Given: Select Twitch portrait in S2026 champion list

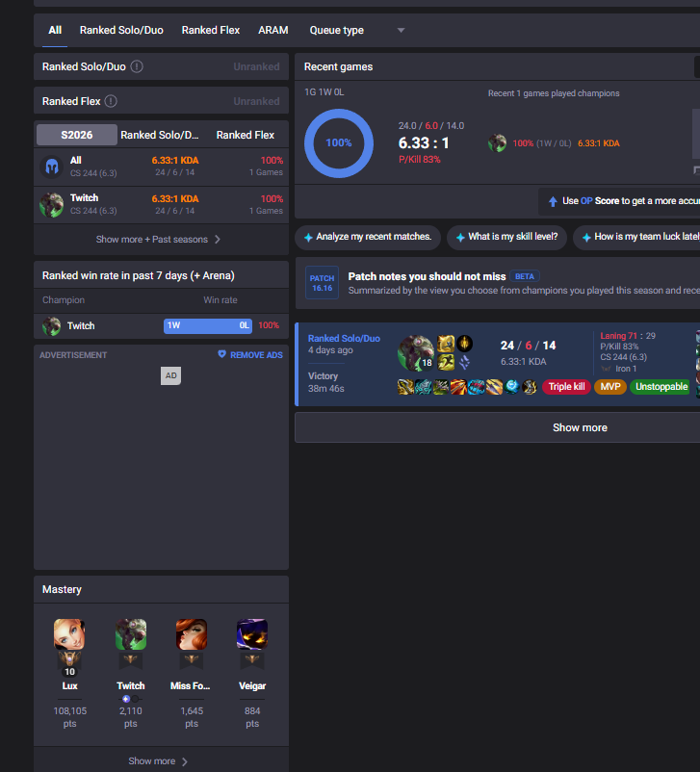Looking at the screenshot, I should pos(52,205).
